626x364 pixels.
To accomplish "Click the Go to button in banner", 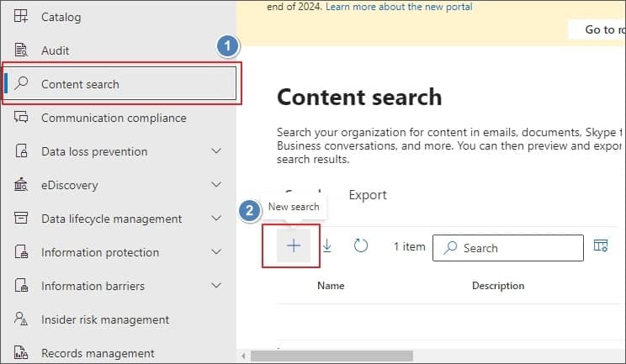I will pyautogui.click(x=597, y=29).
